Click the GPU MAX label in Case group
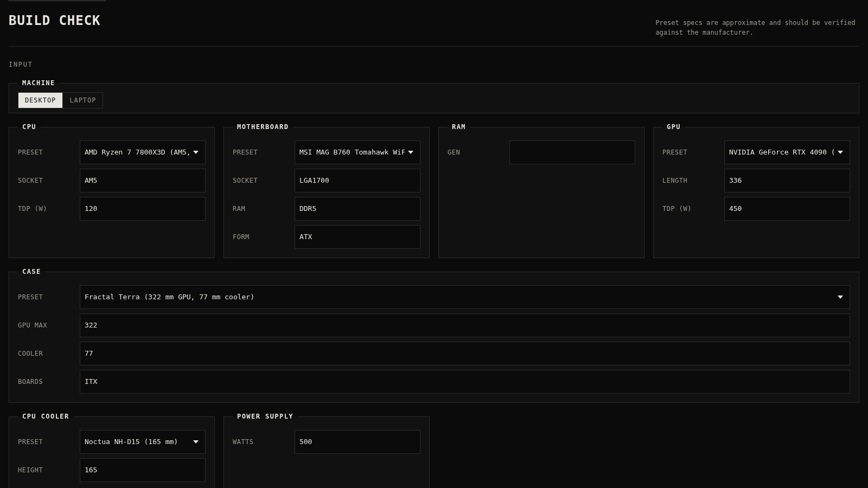868x488 pixels. point(33,325)
